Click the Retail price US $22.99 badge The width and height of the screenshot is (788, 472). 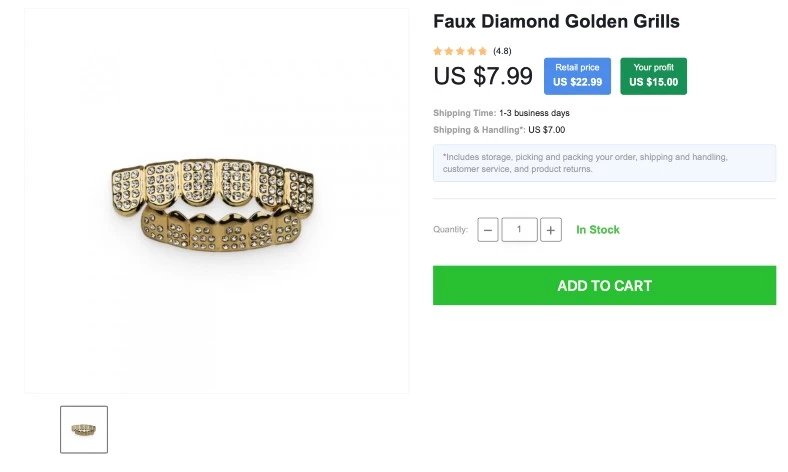click(x=577, y=76)
